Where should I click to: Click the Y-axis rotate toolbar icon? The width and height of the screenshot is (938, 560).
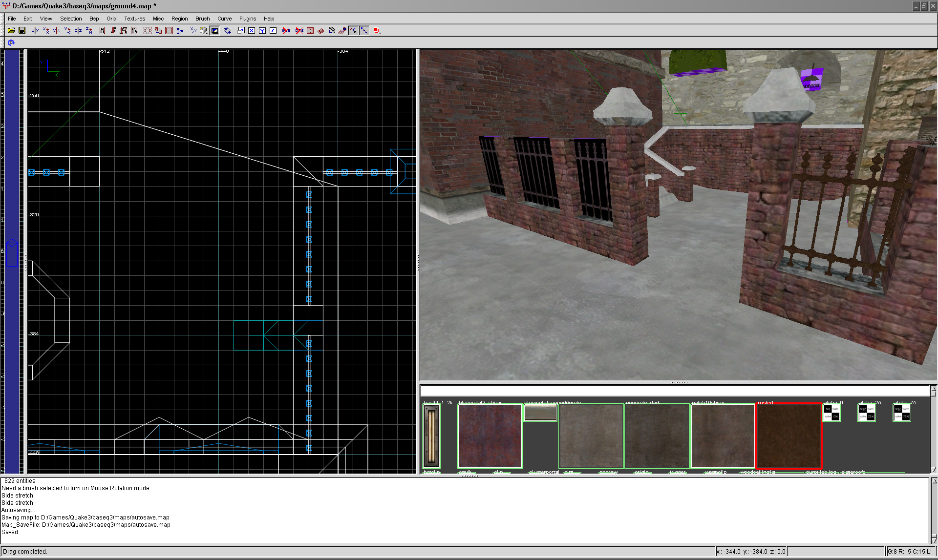pyautogui.click(x=67, y=30)
